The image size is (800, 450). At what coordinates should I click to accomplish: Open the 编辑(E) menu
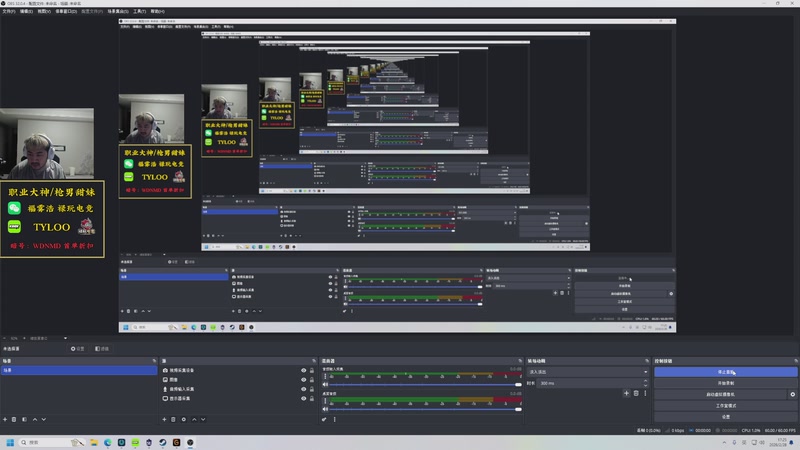click(x=26, y=11)
